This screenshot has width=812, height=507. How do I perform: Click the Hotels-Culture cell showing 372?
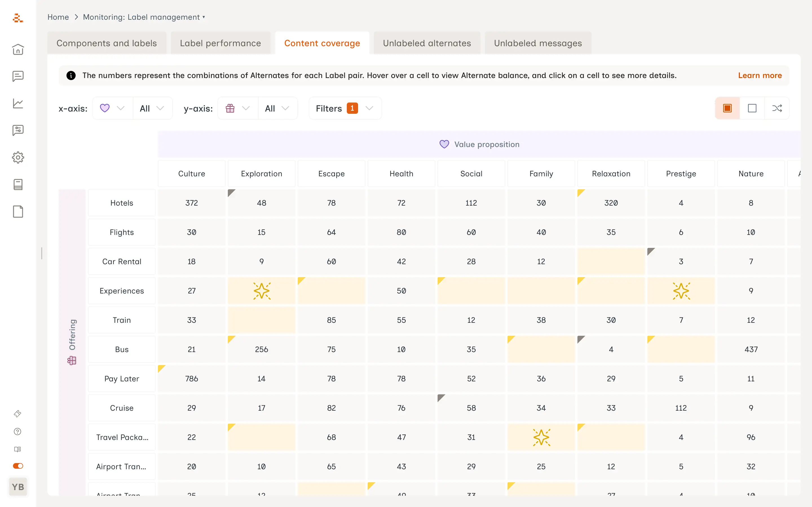(x=191, y=203)
